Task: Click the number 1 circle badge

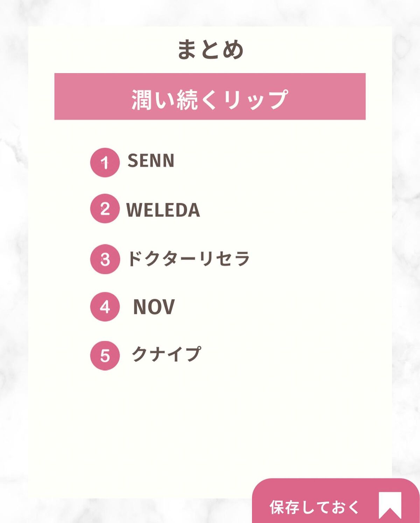Action: [105, 163]
